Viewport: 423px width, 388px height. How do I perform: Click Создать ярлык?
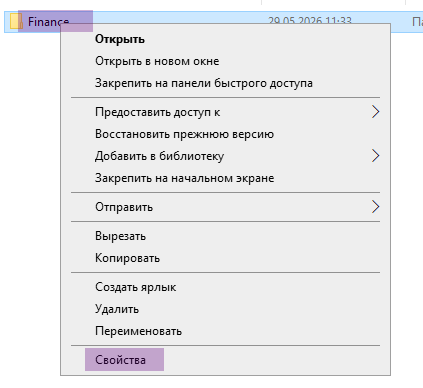click(135, 287)
